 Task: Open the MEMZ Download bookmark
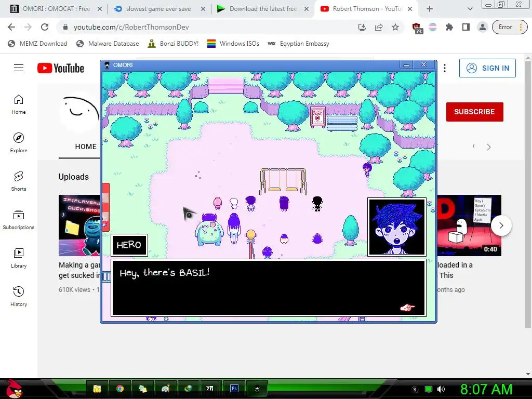(x=37, y=44)
